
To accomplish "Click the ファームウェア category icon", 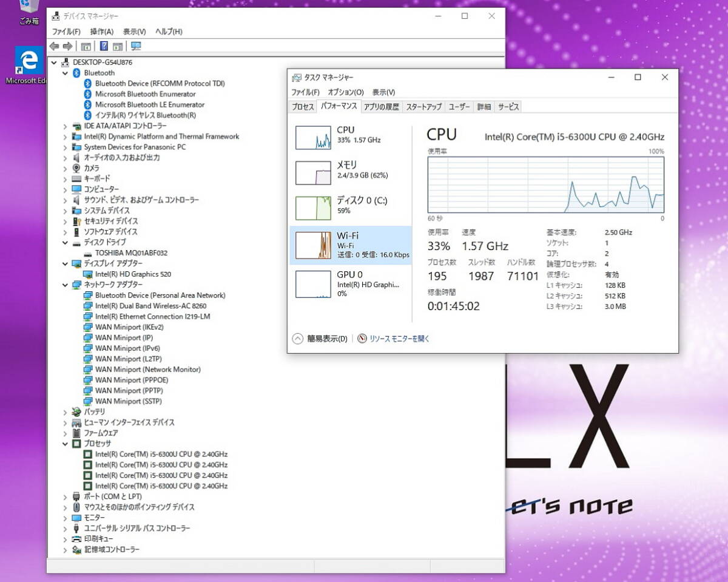I will coord(76,433).
